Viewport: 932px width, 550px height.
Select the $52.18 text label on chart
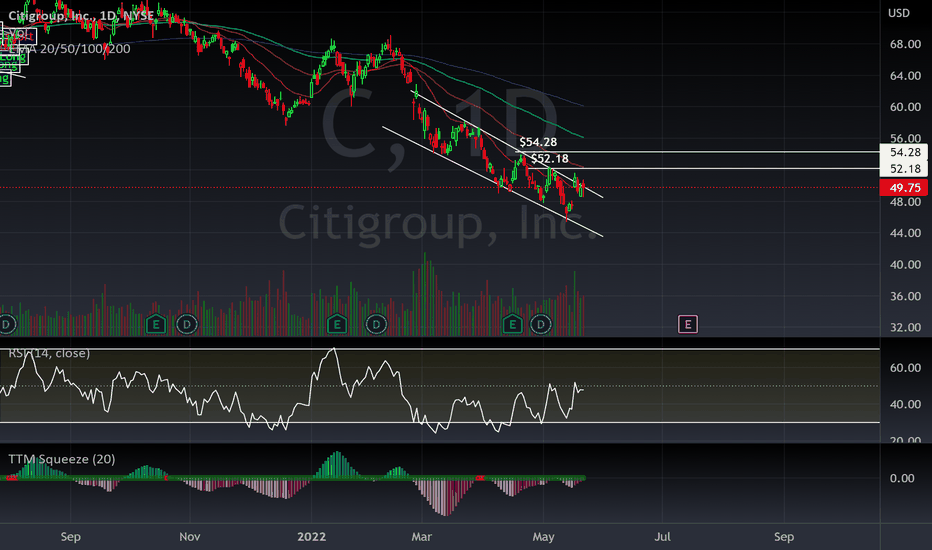coord(549,159)
